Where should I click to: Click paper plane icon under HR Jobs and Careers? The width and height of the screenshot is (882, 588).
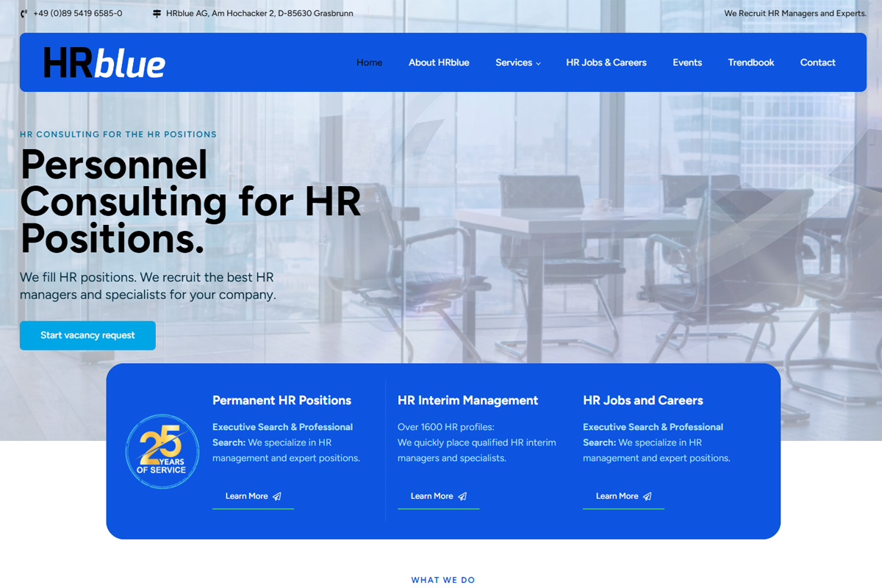[648, 496]
